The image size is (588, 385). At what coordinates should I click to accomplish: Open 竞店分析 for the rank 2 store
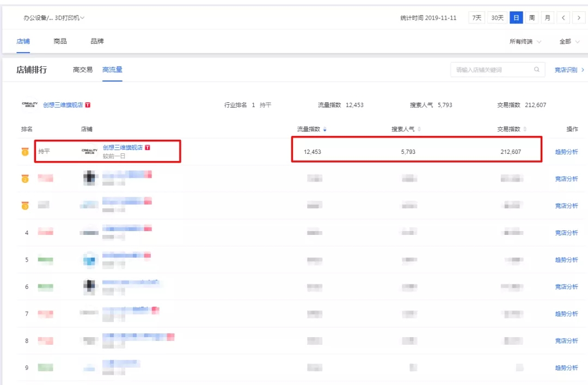pos(566,179)
